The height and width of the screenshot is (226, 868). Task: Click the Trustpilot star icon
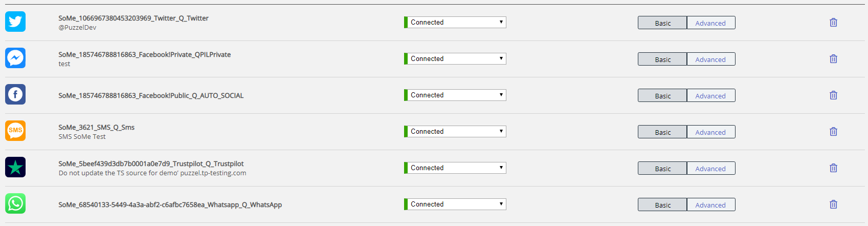tap(15, 167)
